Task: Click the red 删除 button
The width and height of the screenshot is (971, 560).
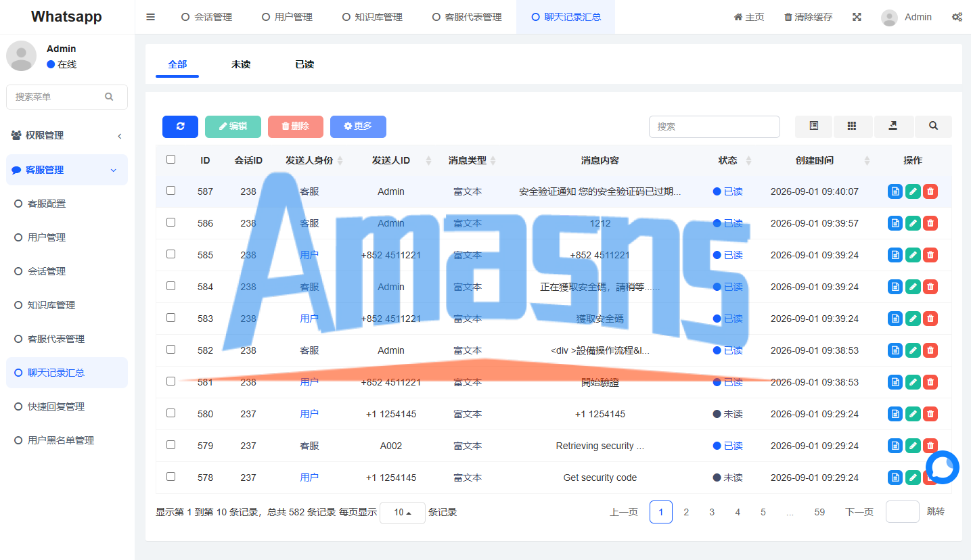Action: click(296, 126)
